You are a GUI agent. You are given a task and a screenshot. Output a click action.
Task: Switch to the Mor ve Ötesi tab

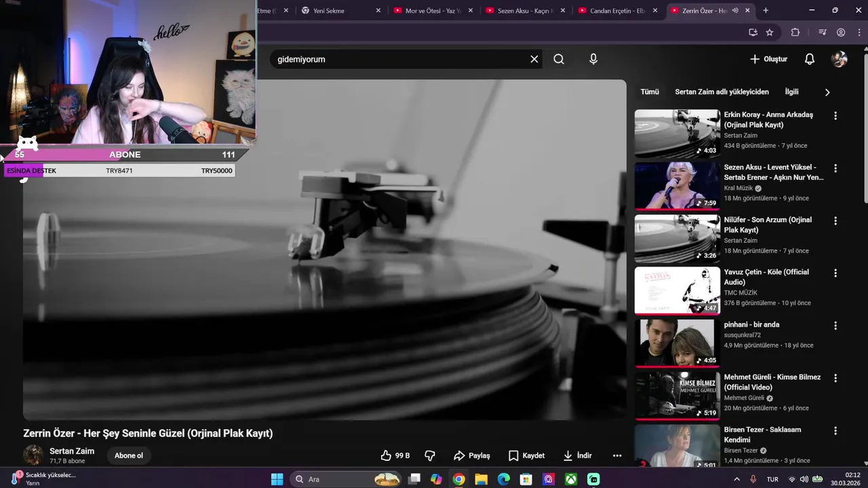(x=433, y=10)
